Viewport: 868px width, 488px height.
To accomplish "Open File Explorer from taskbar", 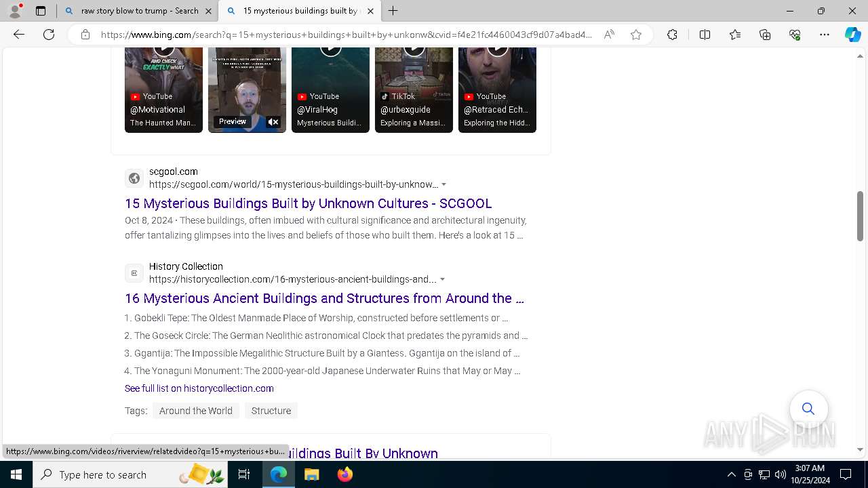I will click(311, 474).
